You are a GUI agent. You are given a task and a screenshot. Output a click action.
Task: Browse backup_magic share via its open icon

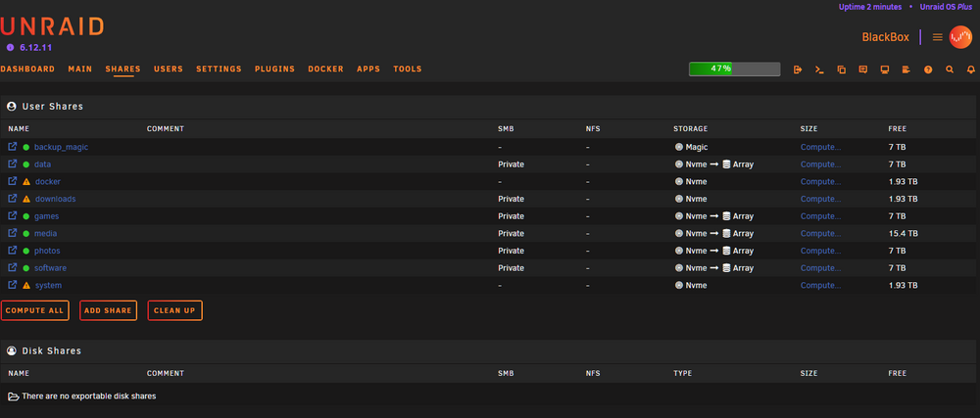click(x=13, y=147)
